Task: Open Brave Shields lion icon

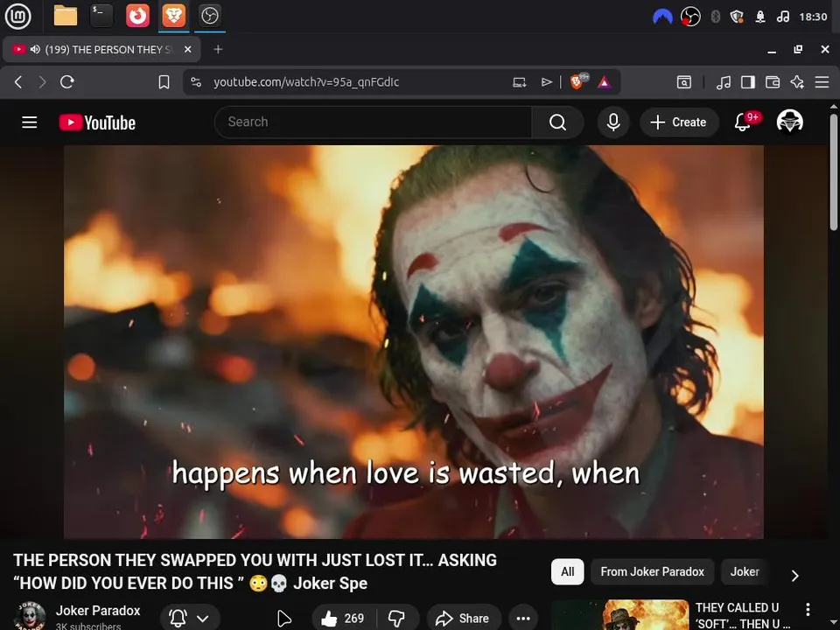Action: (x=578, y=81)
